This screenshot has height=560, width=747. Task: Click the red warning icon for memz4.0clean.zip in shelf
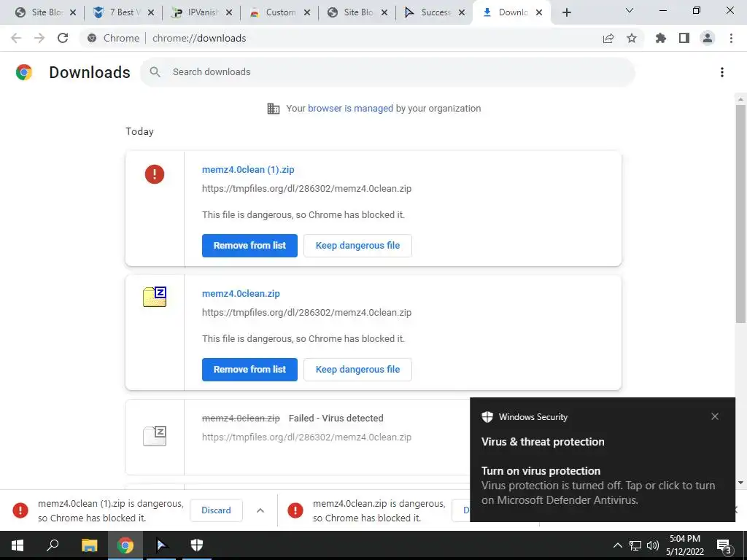295,510
